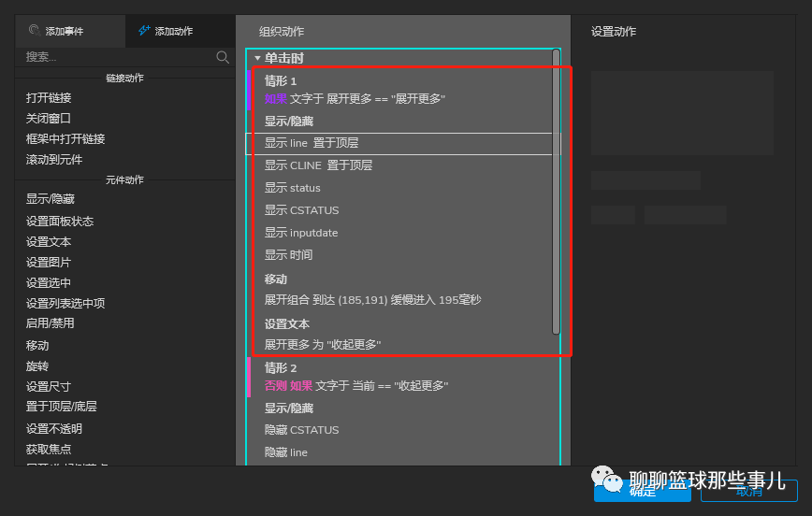
Task: Select 旋转 action
Action: tap(37, 365)
